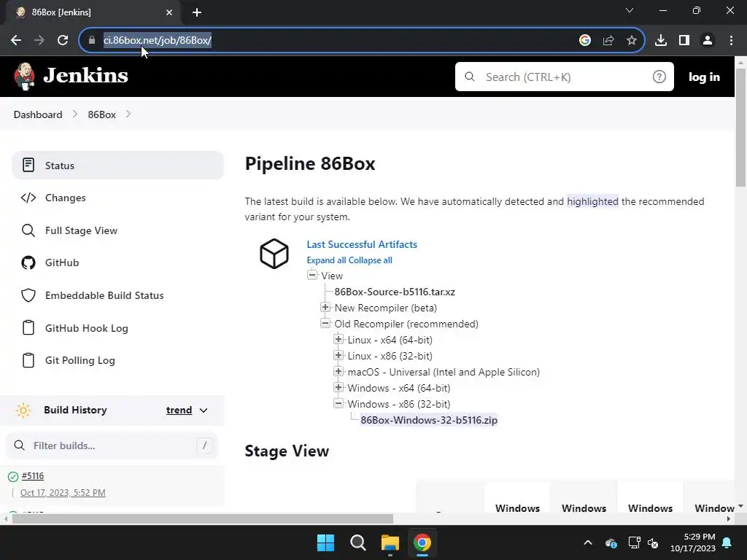Click the Jenkins butler logo icon

click(24, 76)
